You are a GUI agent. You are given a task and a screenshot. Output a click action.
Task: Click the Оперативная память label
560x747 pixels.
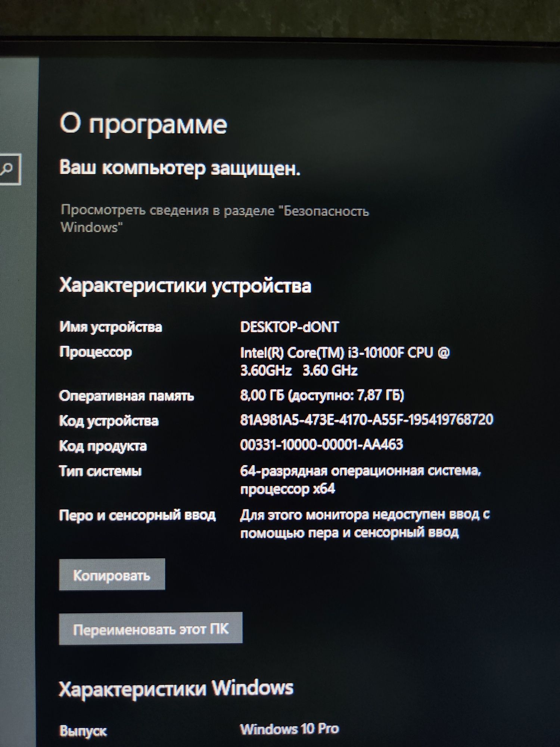click(127, 396)
